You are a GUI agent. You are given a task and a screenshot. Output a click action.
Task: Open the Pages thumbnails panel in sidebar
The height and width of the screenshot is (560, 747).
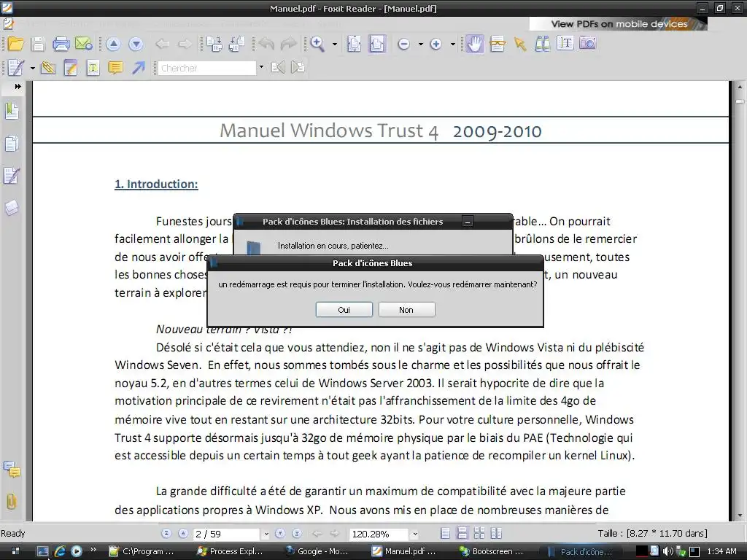click(12, 144)
